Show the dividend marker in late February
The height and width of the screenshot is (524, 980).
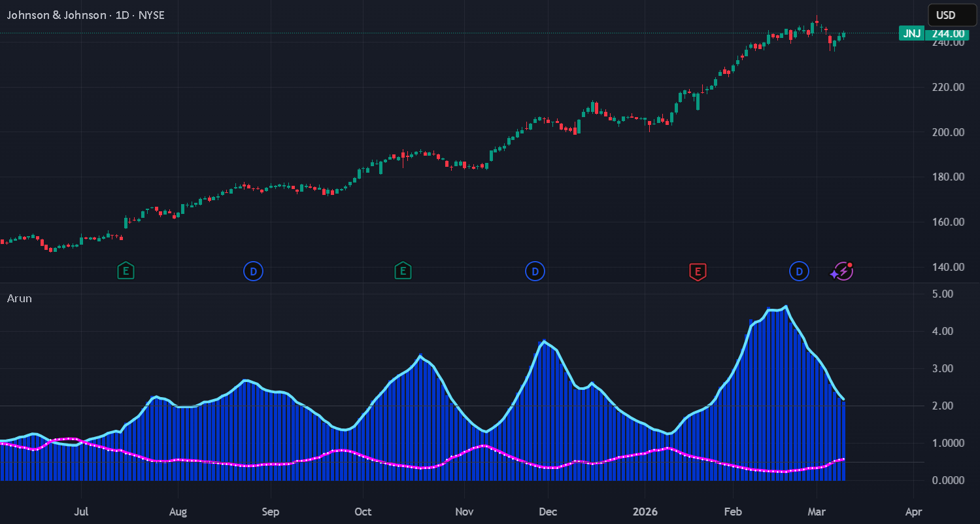[799, 270]
